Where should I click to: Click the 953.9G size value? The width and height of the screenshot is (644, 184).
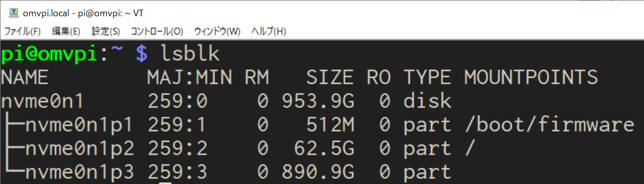tap(318, 101)
